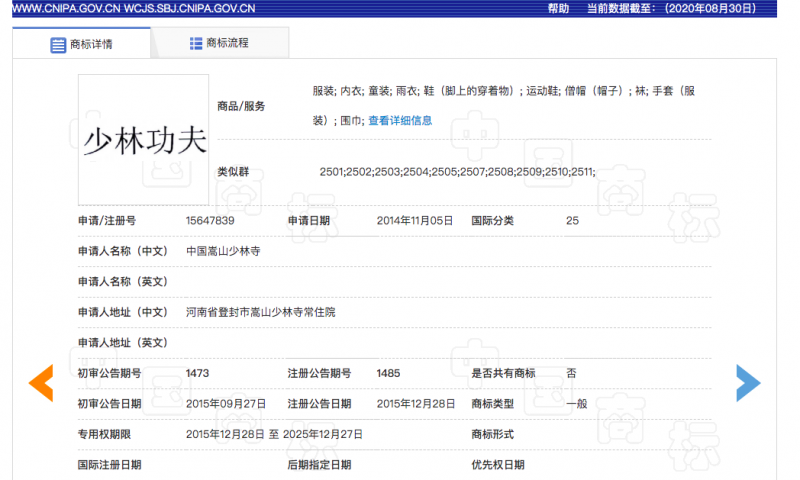Click trademark type value 一般

click(x=577, y=404)
